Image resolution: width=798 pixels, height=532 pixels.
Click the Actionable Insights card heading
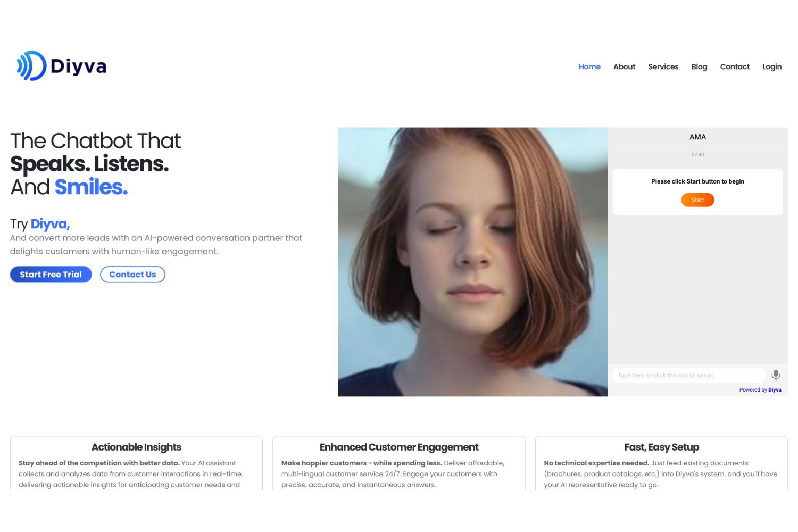click(136, 447)
